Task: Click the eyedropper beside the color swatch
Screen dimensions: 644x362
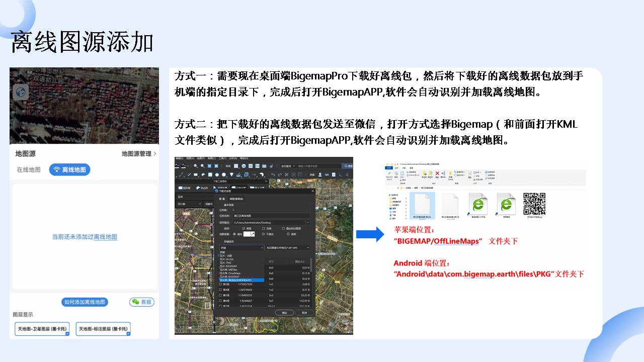Action: 253,234
